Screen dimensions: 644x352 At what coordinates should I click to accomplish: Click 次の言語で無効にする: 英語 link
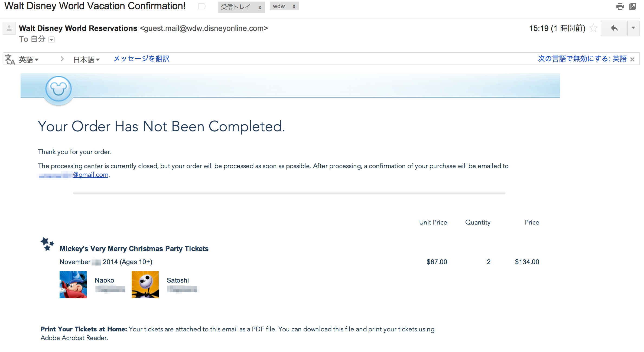click(x=582, y=59)
